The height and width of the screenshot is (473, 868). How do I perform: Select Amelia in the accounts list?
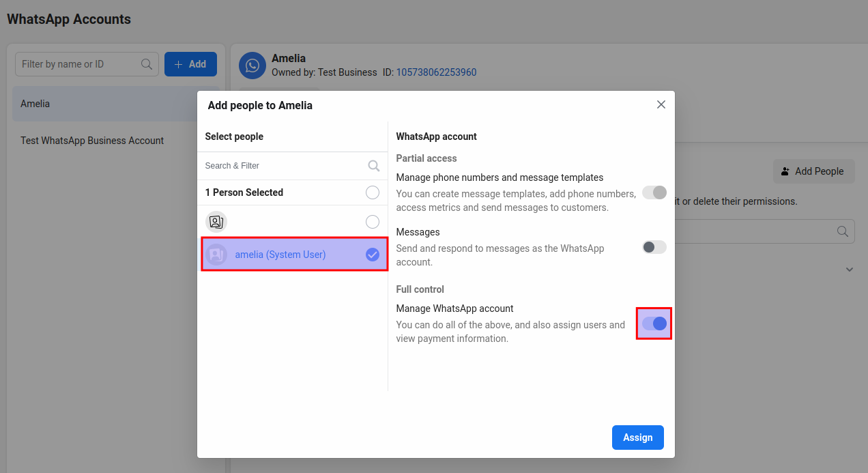(x=105, y=104)
